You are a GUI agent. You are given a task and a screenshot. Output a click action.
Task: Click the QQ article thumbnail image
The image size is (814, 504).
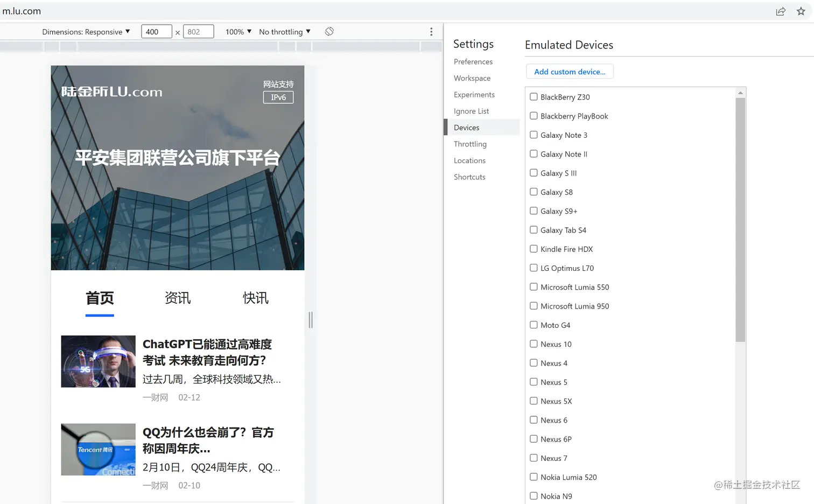click(98, 450)
